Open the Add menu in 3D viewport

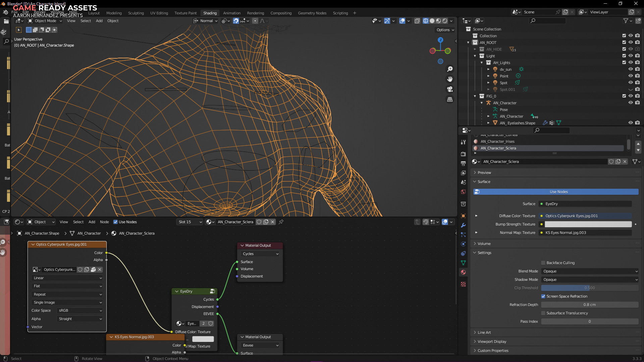pyautogui.click(x=99, y=21)
